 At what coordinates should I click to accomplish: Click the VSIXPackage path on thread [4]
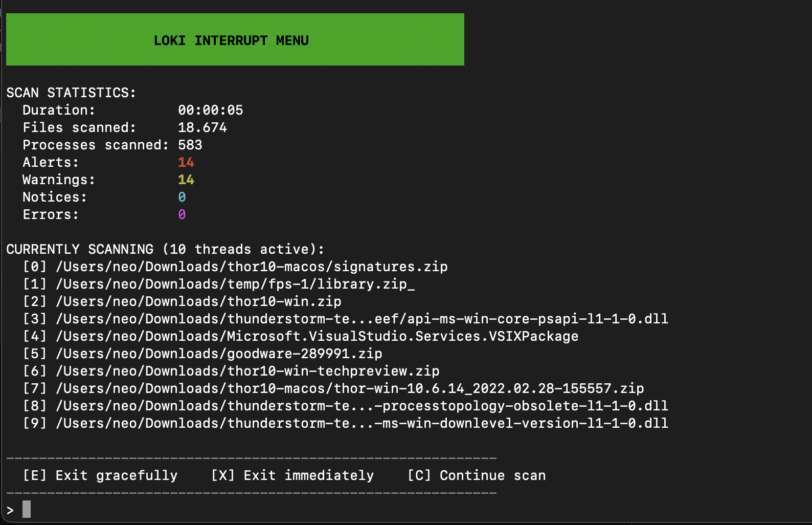317,336
